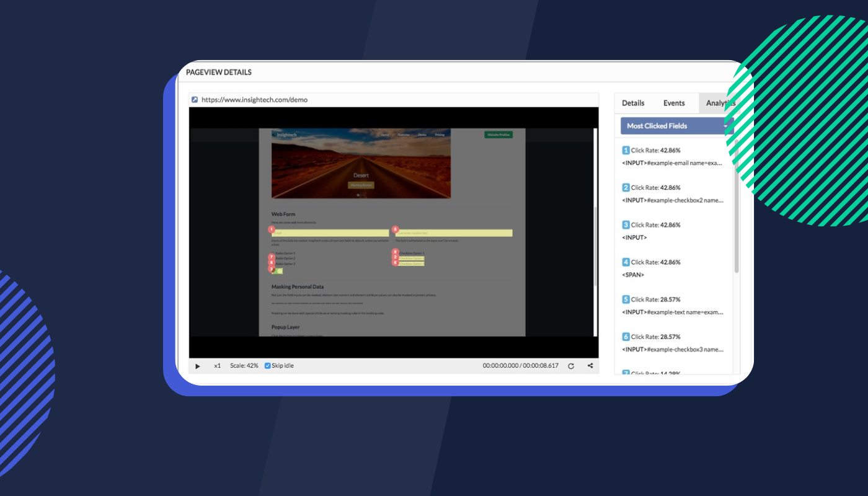Click the Pricing nav link in replayed page

click(440, 135)
